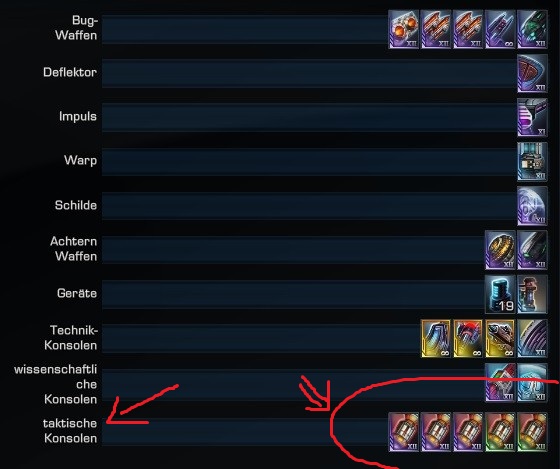Select the first taktische Konsolen item
The width and height of the screenshot is (560, 469).
(x=404, y=432)
